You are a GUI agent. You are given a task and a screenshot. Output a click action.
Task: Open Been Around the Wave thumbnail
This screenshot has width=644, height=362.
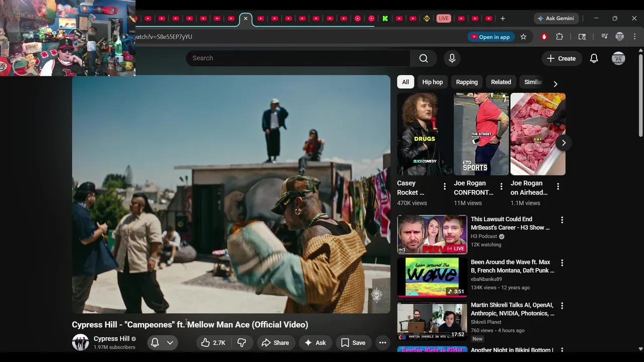click(x=432, y=277)
